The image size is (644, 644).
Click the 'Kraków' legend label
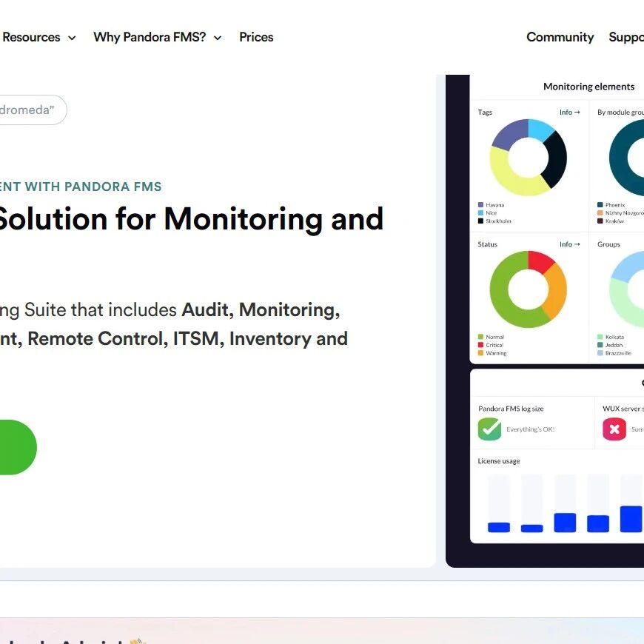tap(614, 221)
